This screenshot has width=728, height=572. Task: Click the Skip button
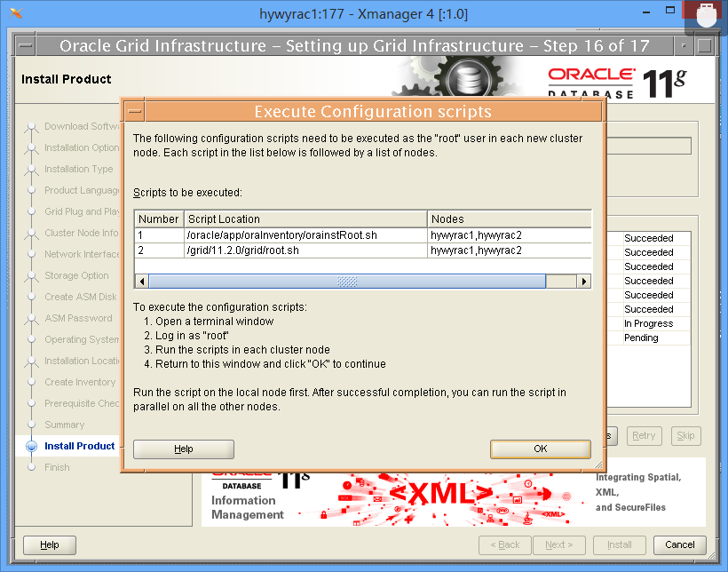(685, 436)
